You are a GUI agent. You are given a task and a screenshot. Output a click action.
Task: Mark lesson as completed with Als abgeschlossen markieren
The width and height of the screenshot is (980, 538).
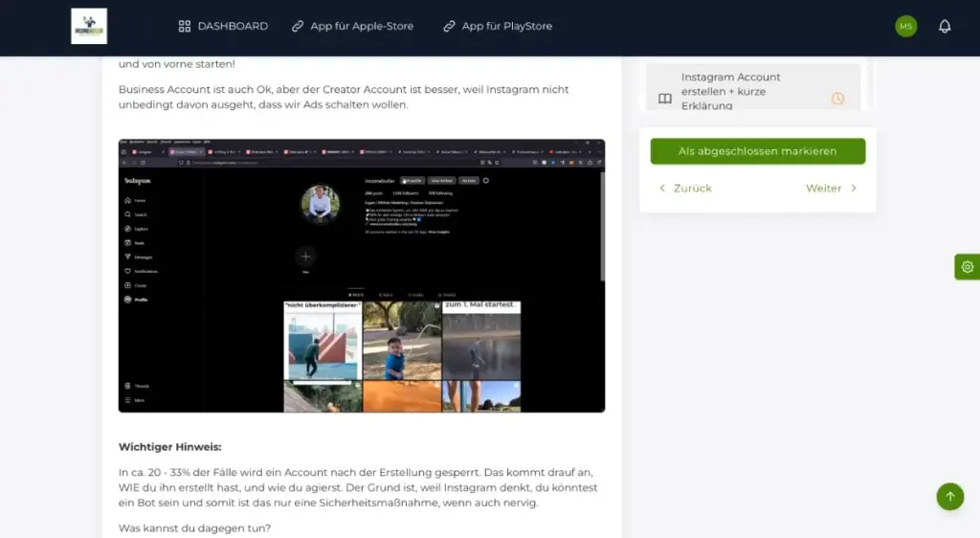click(757, 151)
